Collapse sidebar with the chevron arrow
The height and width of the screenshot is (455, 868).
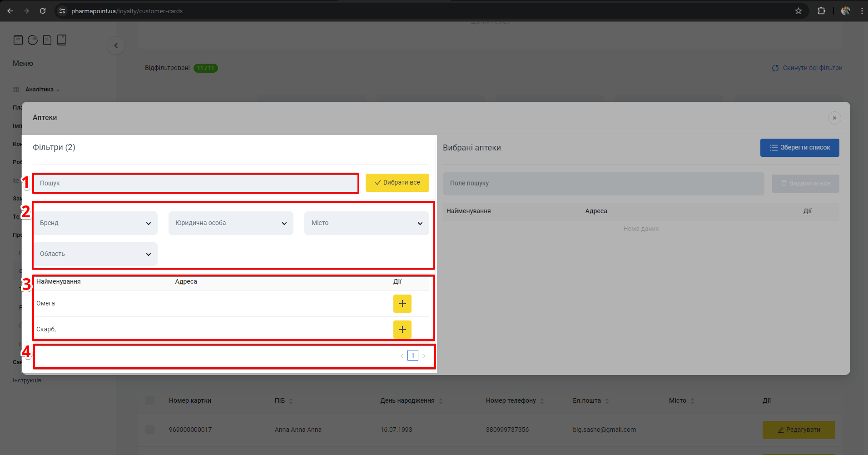click(116, 45)
